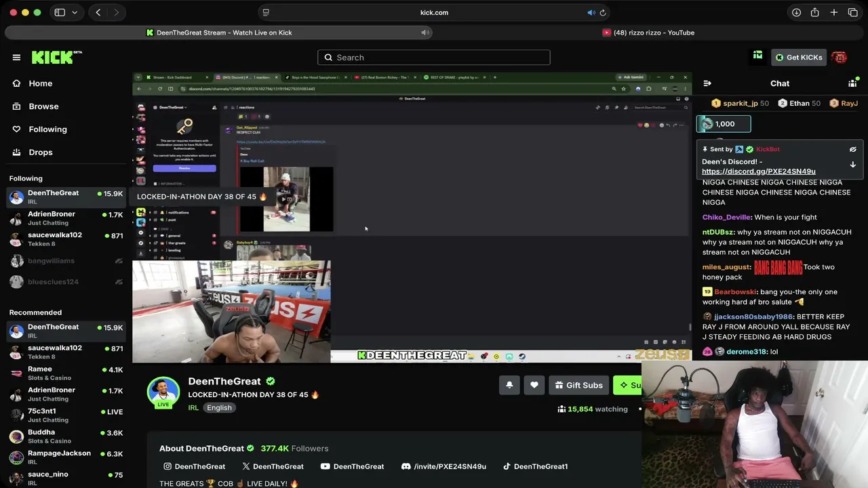Open RampageJackson IRL channel

click(66, 457)
